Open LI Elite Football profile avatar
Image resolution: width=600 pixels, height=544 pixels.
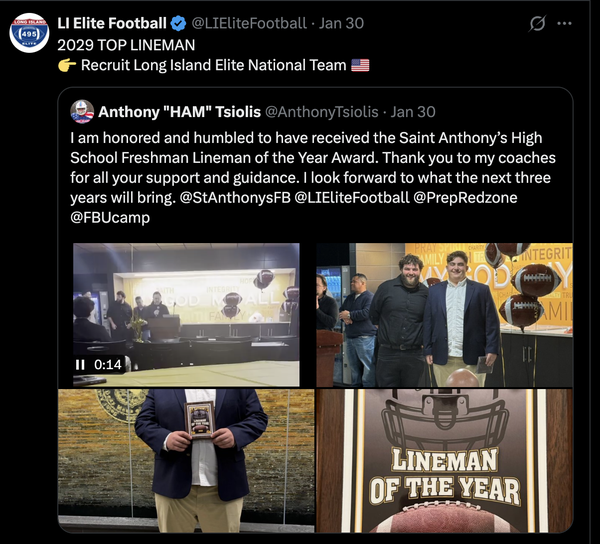tap(29, 33)
